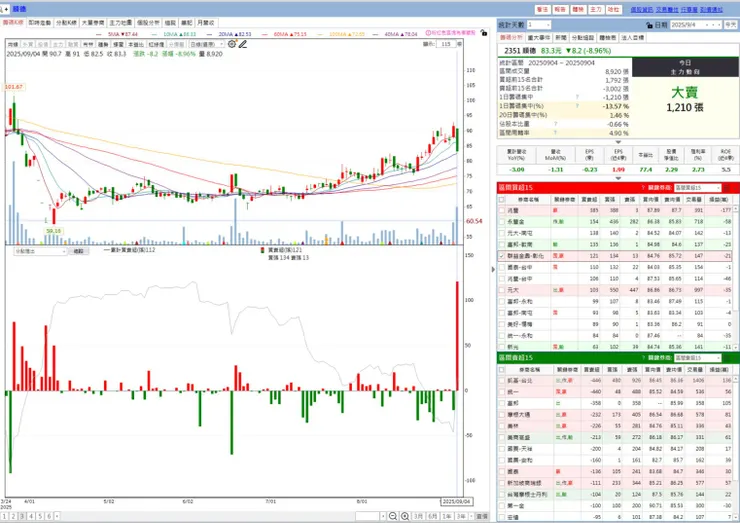Click the help icon beside 1日籌碼集中

pos(577,97)
